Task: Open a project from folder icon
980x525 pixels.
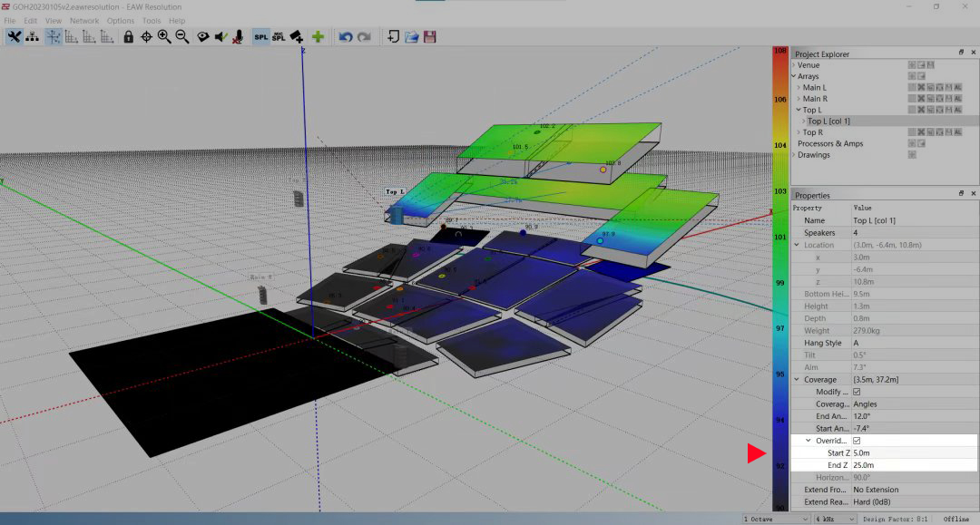Action: 411,37
